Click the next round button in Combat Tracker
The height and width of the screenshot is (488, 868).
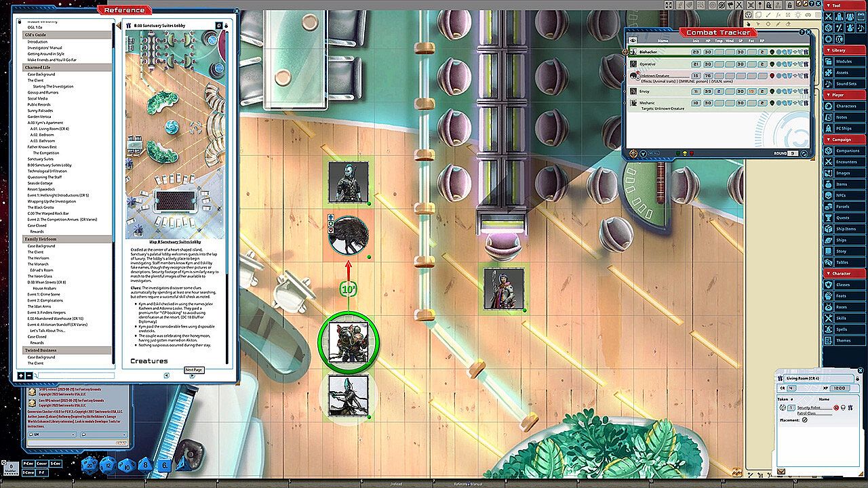(x=804, y=154)
